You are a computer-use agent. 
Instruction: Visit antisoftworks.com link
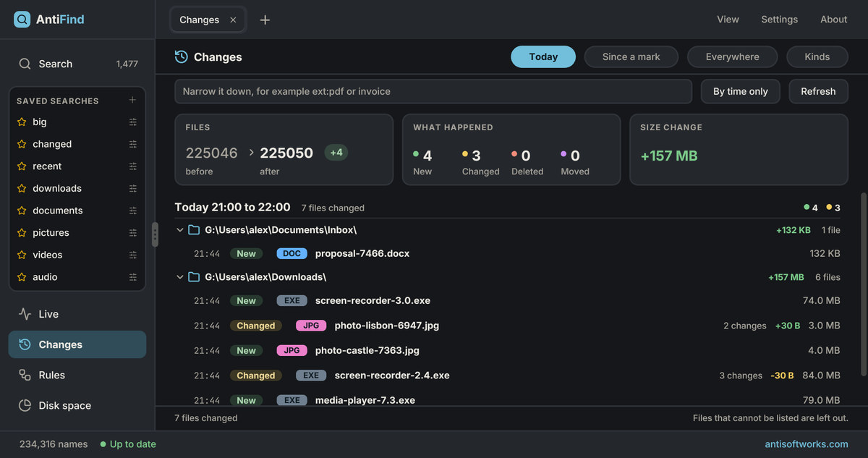(807, 444)
